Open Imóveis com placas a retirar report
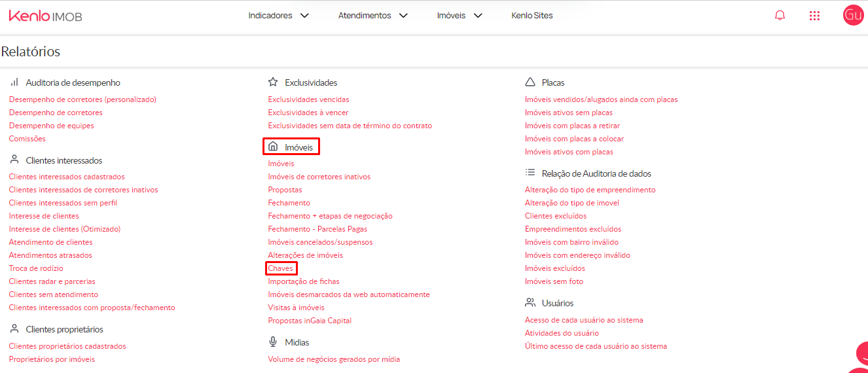 573,126
